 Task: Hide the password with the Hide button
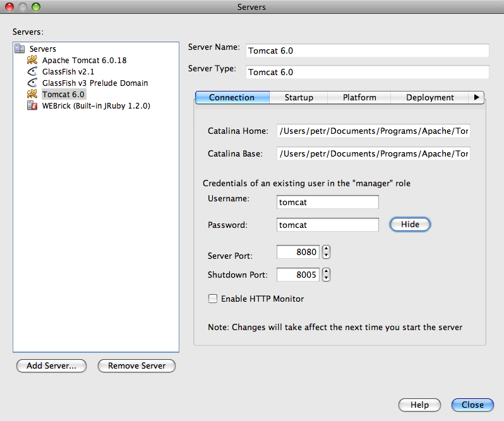point(410,224)
